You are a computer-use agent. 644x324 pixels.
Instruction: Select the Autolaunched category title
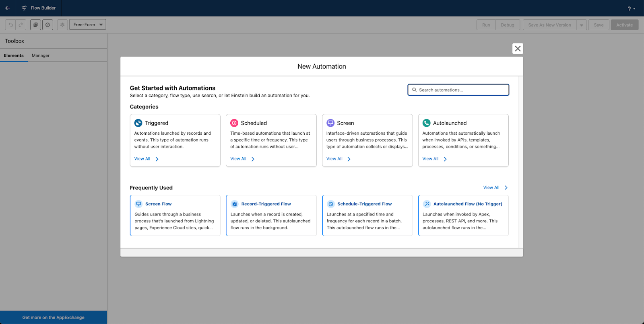[450, 123]
